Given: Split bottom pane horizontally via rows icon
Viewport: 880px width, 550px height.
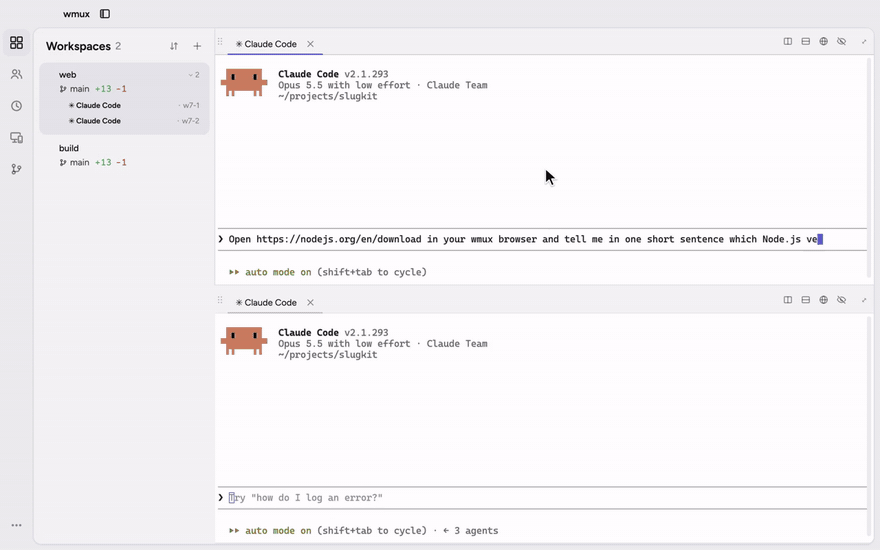Looking at the screenshot, I should pyautogui.click(x=806, y=300).
